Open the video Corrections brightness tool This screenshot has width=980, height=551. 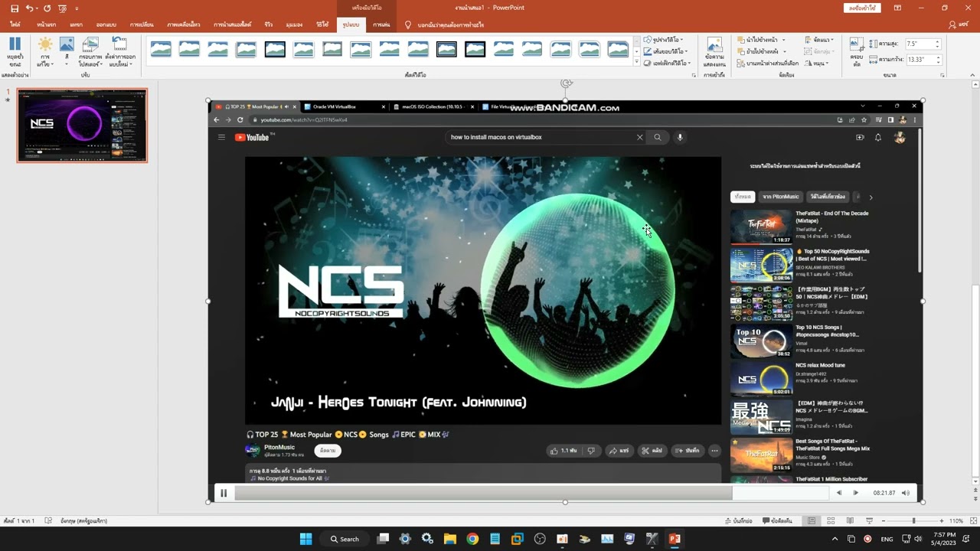[x=46, y=51]
